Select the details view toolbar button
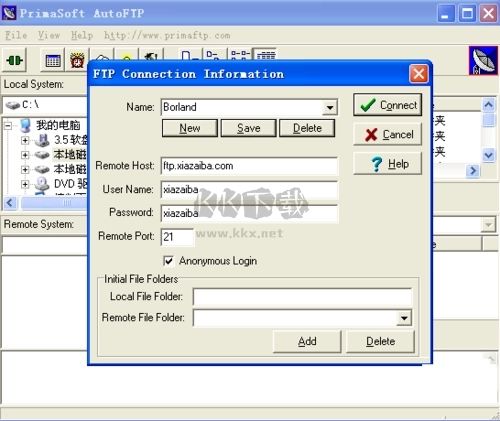This screenshot has height=421, width=500. 265,54
